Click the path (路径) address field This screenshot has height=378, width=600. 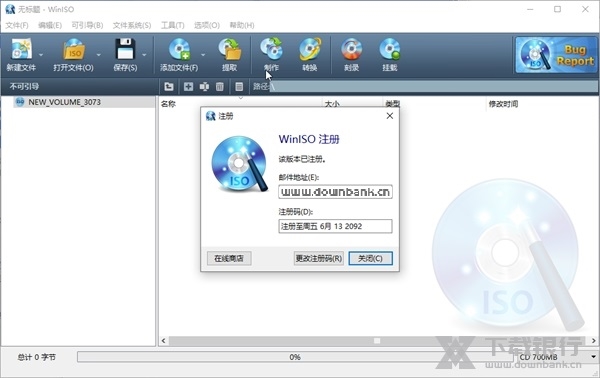pyautogui.click(x=434, y=87)
